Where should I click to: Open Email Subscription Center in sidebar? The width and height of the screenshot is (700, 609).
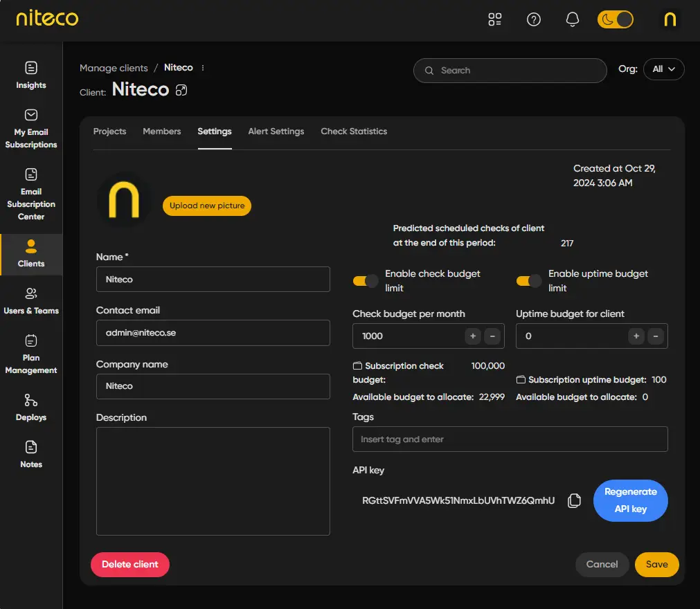(30, 194)
